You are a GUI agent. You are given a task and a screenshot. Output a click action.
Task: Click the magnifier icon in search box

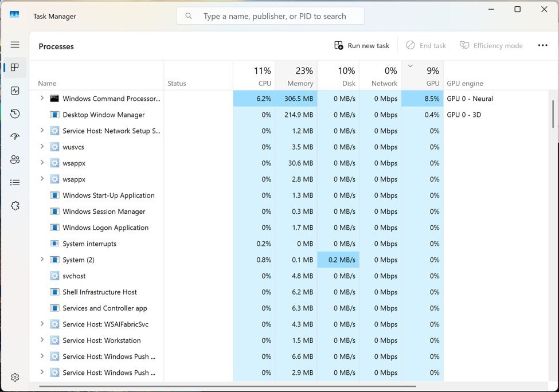point(189,16)
